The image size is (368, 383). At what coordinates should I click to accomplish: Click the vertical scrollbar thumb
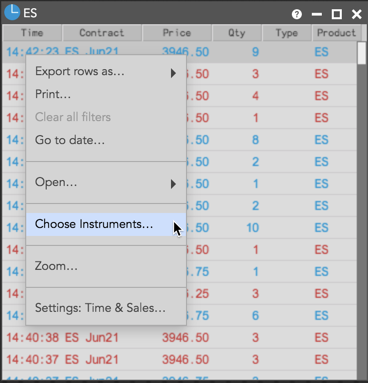362,53
